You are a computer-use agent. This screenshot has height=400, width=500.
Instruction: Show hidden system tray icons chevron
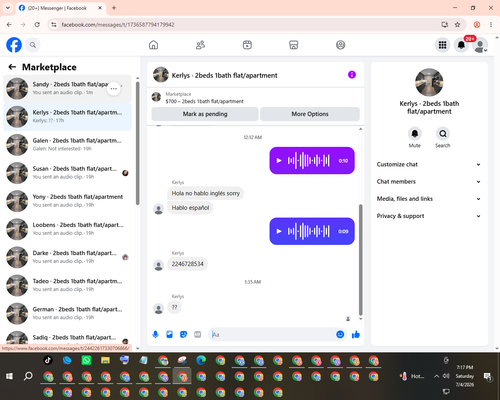436,376
